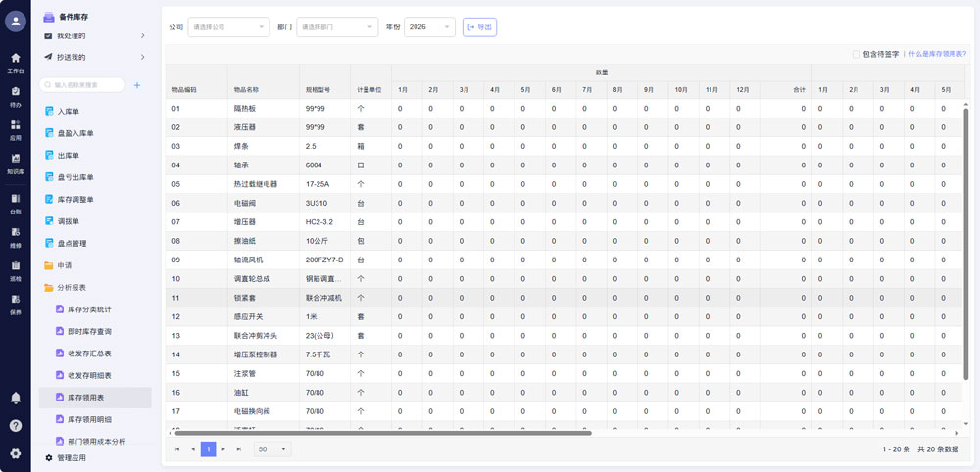Screen dimensions: 980x472
Task: Open the 工作台 workbench icon
Action: 15,62
